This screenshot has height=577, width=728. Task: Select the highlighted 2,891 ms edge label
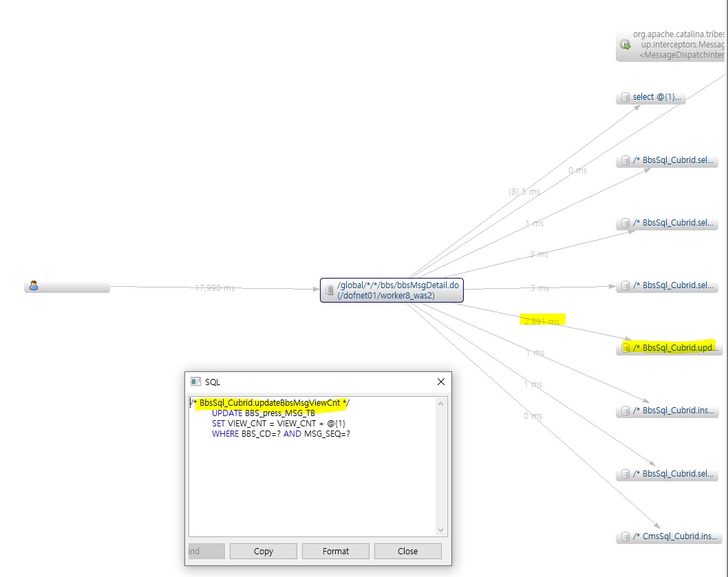(542, 320)
